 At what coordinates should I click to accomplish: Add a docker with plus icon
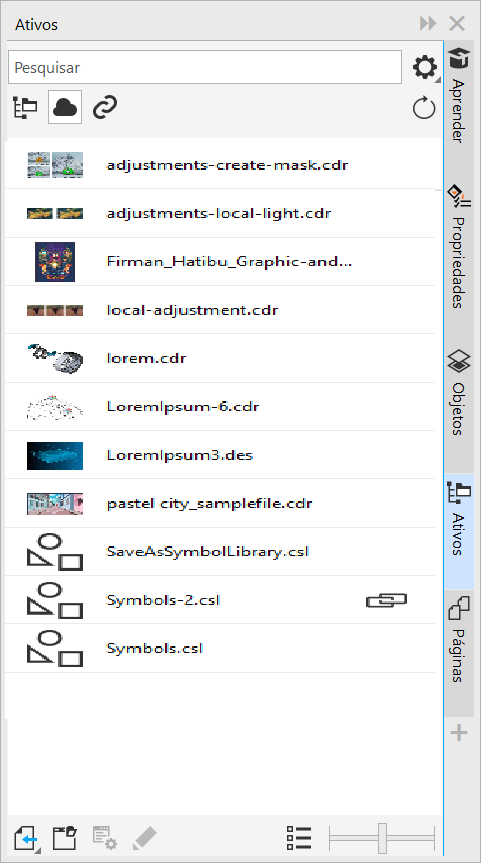[459, 733]
